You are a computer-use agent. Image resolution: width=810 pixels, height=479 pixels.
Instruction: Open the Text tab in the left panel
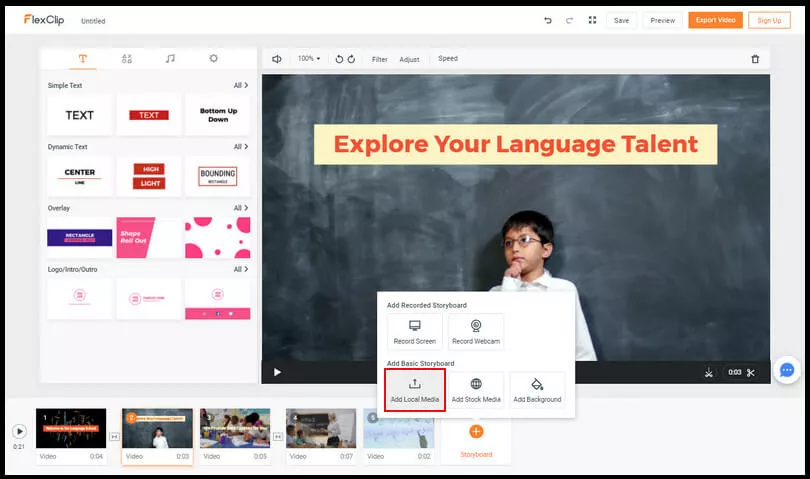(x=83, y=58)
